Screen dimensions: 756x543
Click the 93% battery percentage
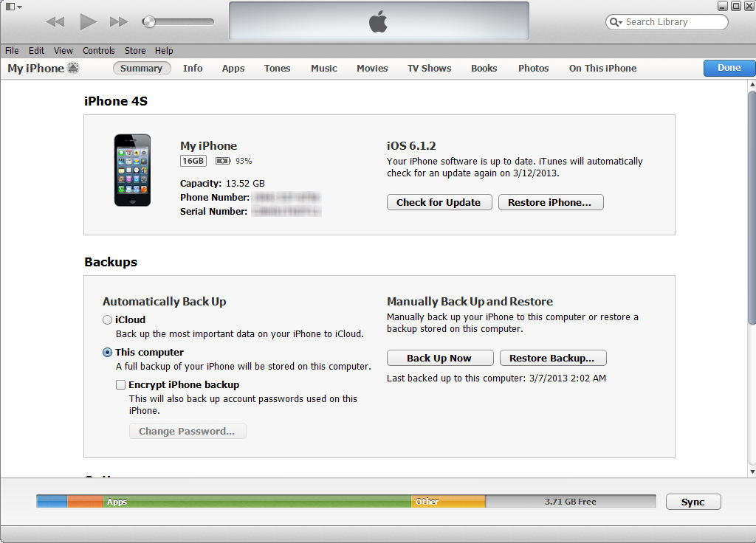(x=244, y=161)
